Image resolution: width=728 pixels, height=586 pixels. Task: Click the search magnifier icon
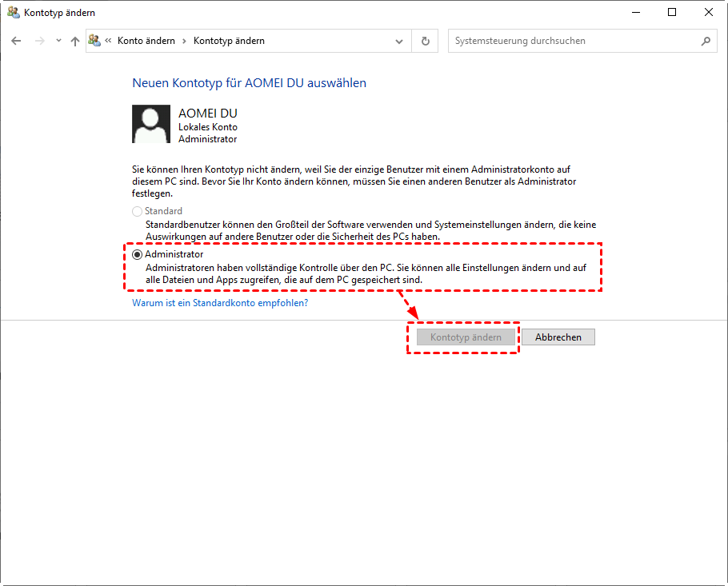pyautogui.click(x=706, y=42)
